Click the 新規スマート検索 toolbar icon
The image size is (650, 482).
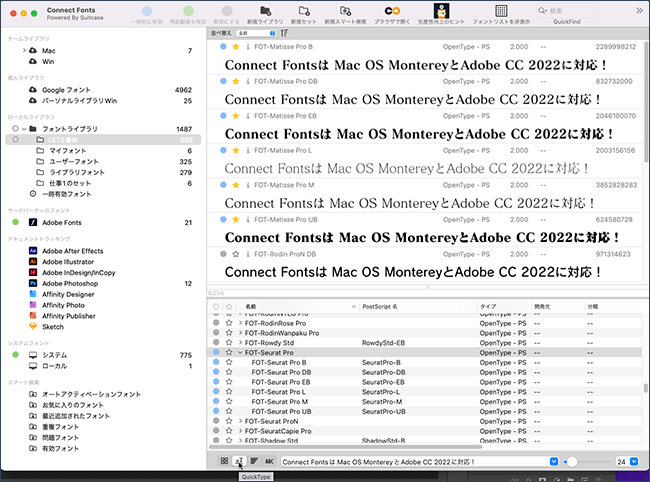pos(345,11)
